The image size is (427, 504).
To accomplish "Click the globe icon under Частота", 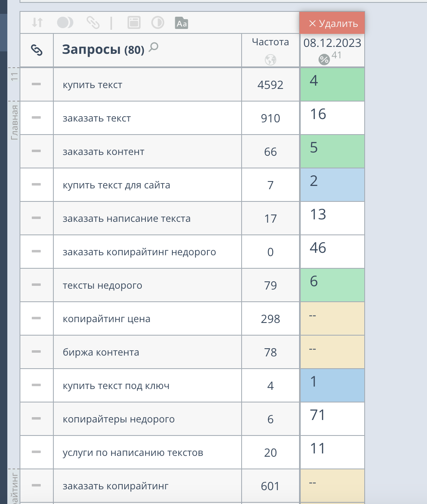I will pos(271,60).
